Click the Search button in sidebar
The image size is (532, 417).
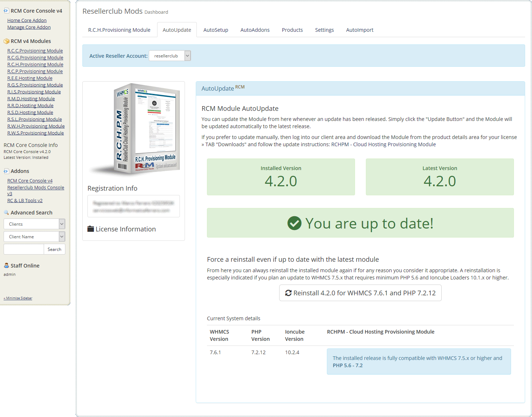pyautogui.click(x=55, y=249)
